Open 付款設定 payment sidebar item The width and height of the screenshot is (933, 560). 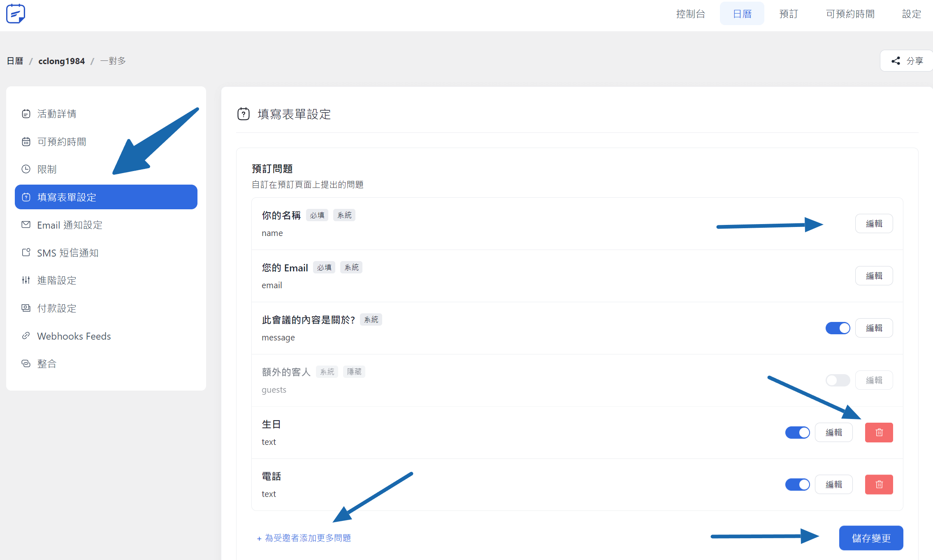57,308
